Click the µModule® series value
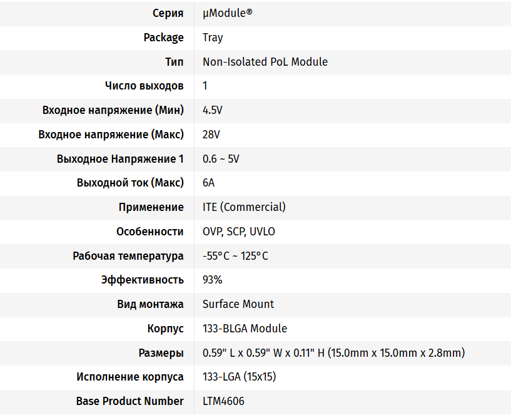The width and height of the screenshot is (511, 420). [x=228, y=13]
